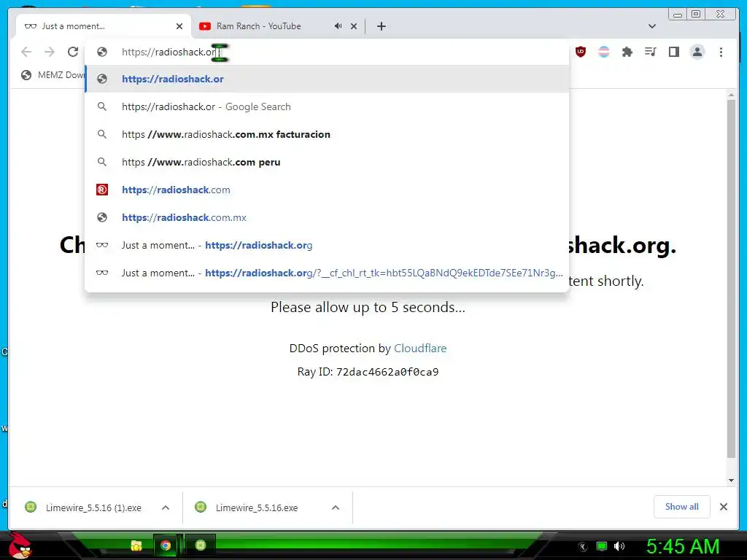Choose the radioshack.or Google Search suggestion

pyautogui.click(x=327, y=106)
